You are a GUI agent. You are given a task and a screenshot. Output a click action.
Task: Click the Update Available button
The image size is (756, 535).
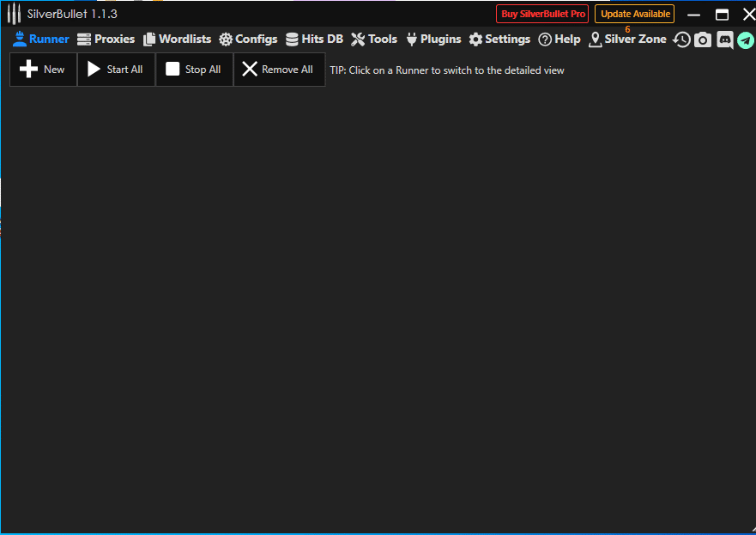(x=634, y=14)
